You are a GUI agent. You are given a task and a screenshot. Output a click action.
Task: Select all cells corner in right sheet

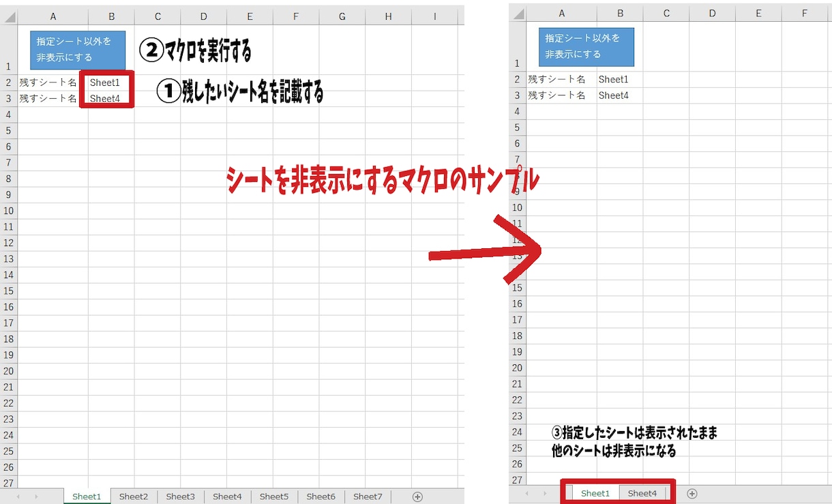(x=518, y=13)
